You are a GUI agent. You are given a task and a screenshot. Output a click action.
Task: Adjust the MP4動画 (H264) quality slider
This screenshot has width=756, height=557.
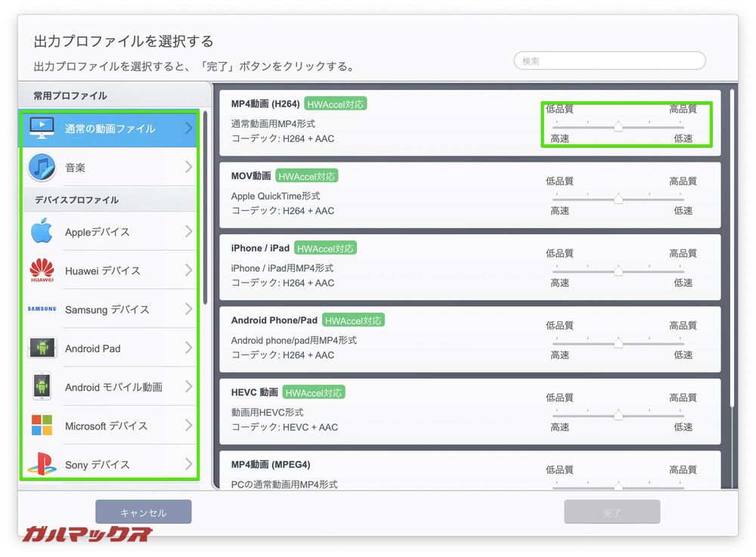620,125
